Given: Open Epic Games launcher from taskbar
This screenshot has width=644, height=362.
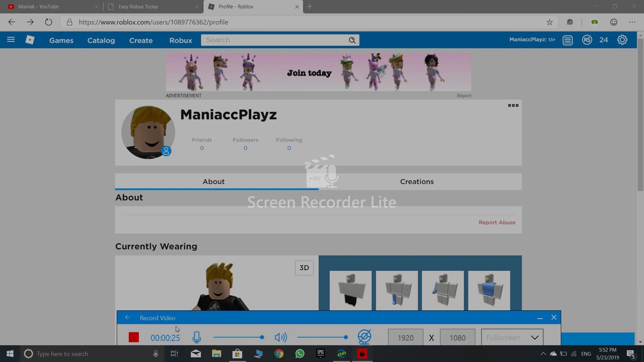Looking at the screenshot, I should pyautogui.click(x=320, y=353).
